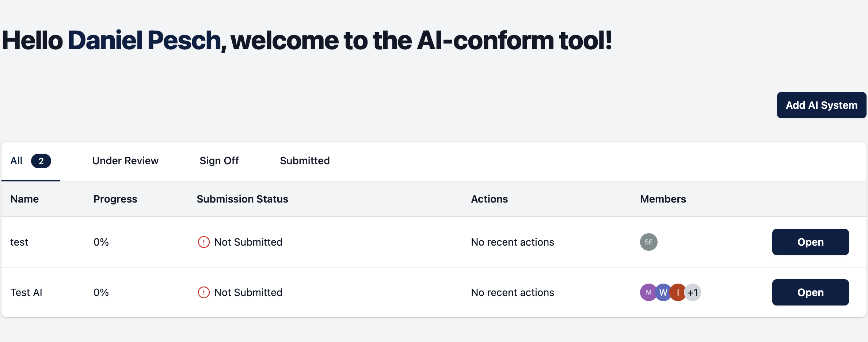The image size is (868, 342).
Task: Click the Submission Status column header
Action: pyautogui.click(x=242, y=199)
